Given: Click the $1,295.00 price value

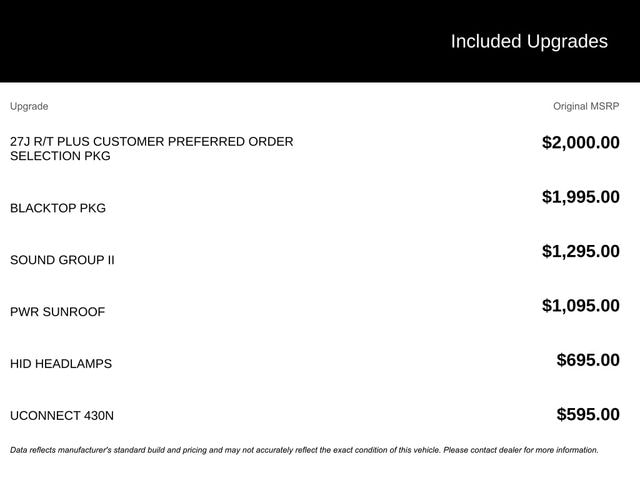Looking at the screenshot, I should [x=580, y=251].
